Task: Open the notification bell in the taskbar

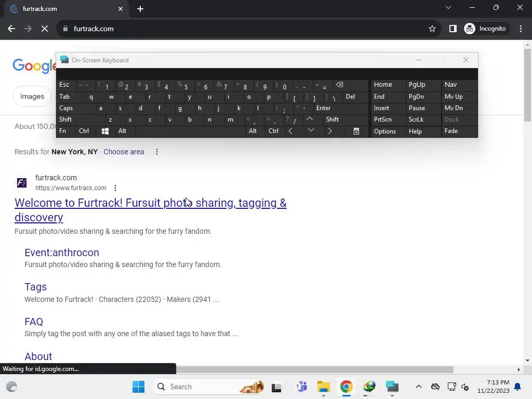Action: tap(517, 387)
